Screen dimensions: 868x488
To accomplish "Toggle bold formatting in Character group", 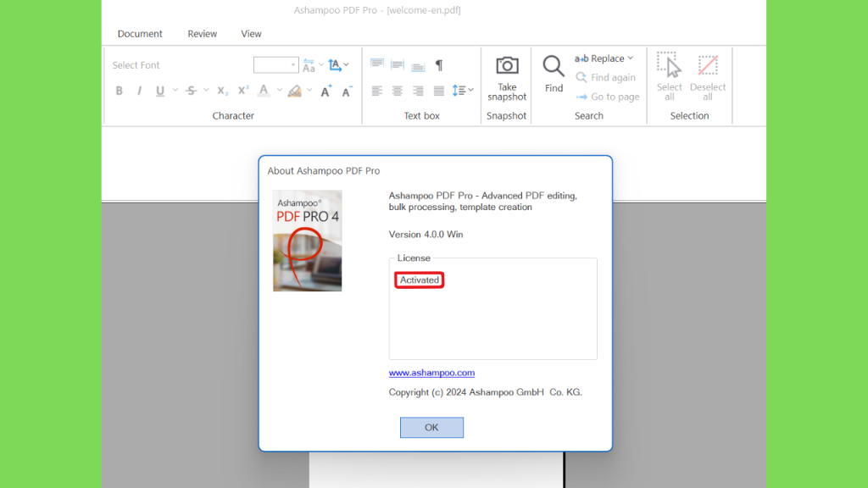I will click(x=119, y=91).
